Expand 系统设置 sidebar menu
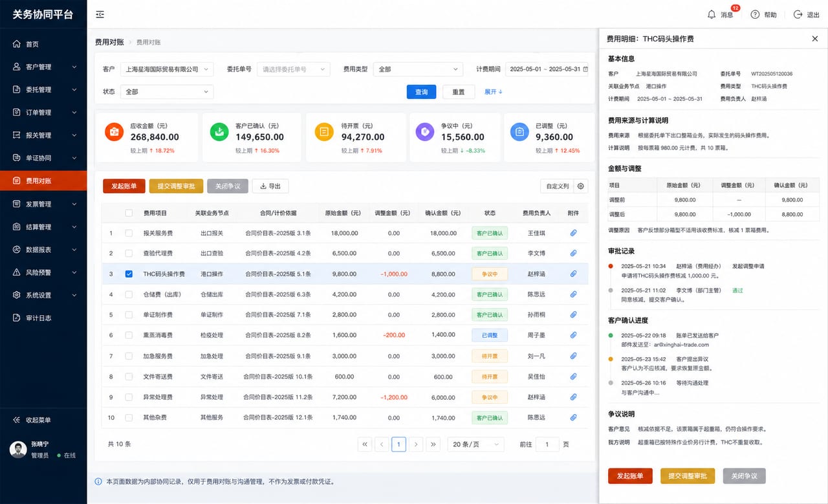Screen dimensions: 828x504 (43, 295)
